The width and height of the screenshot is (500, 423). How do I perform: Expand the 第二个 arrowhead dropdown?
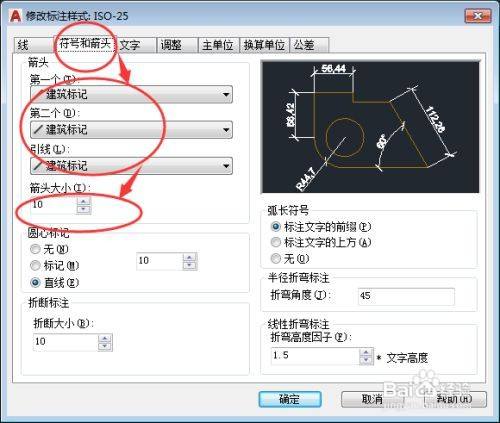click(131, 129)
